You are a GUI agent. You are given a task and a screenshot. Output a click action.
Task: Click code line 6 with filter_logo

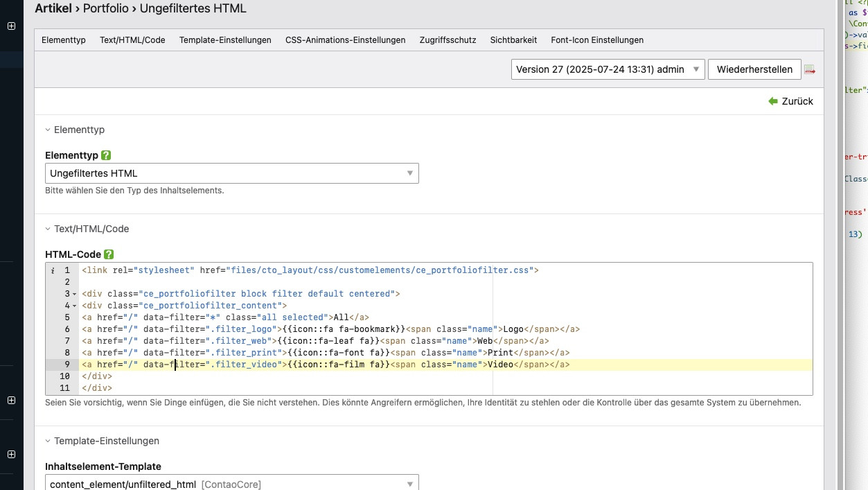(x=330, y=329)
